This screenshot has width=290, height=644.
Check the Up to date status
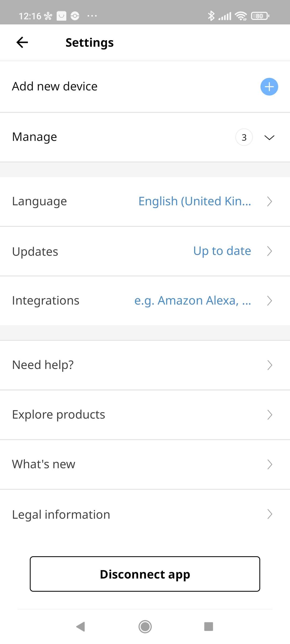click(222, 251)
